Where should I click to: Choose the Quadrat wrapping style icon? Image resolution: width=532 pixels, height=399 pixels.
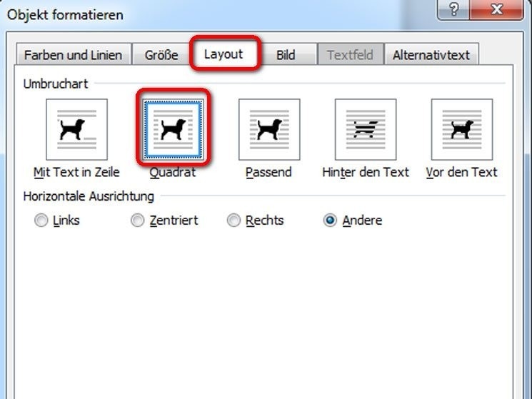click(173, 129)
